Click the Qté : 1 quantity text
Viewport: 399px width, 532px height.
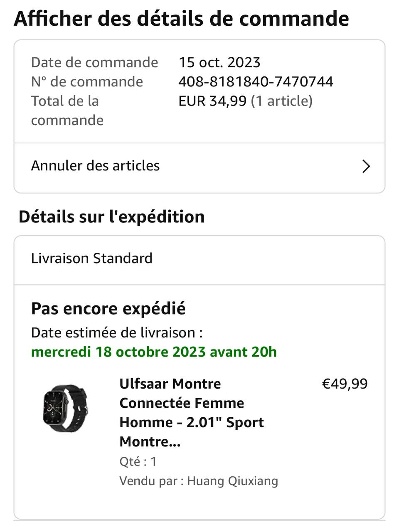[138, 461]
